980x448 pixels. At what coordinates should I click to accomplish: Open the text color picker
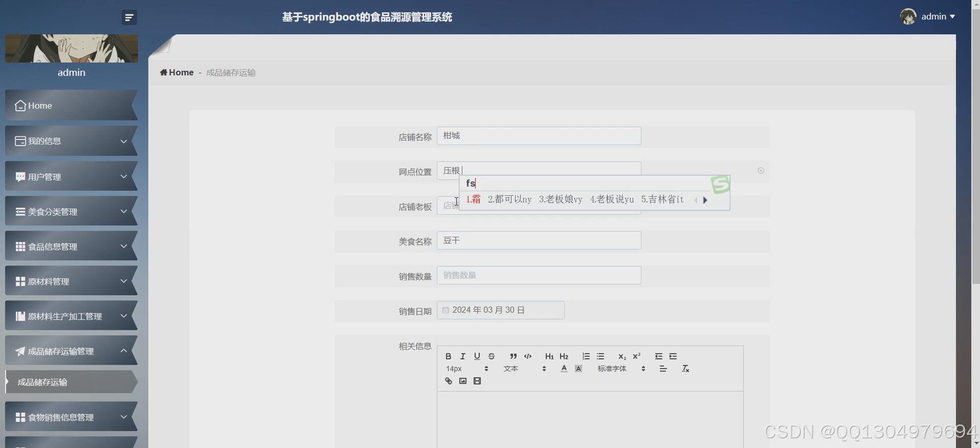click(564, 369)
